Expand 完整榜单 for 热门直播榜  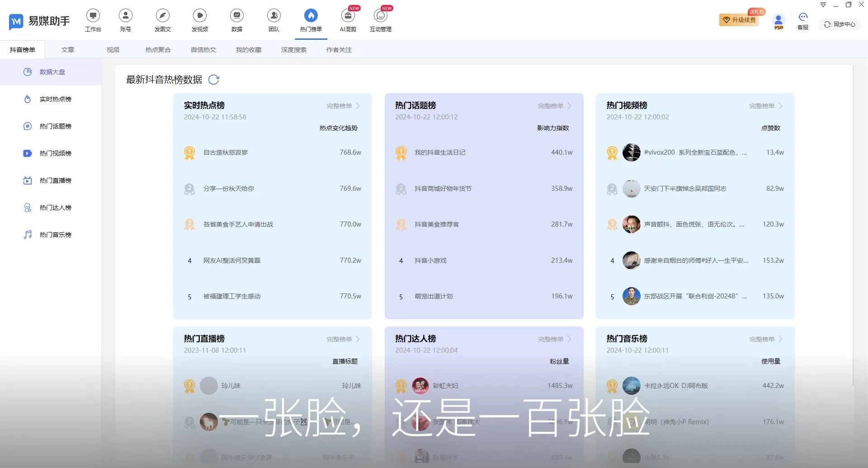tap(343, 339)
